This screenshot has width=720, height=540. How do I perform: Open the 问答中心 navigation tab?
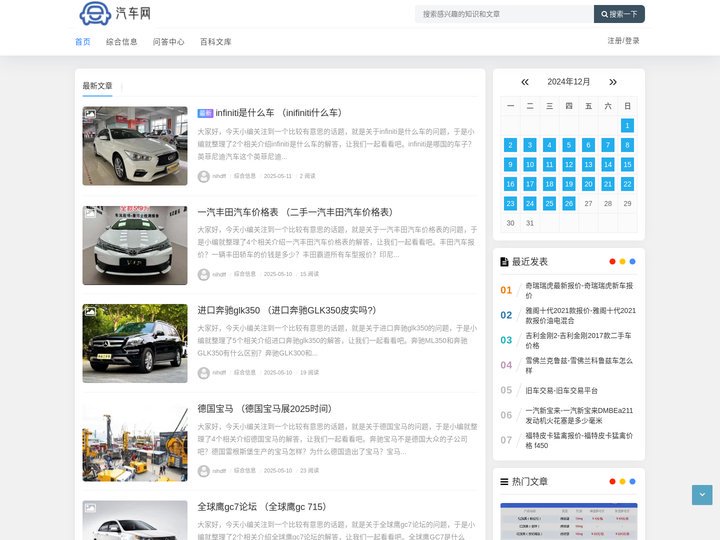169,42
